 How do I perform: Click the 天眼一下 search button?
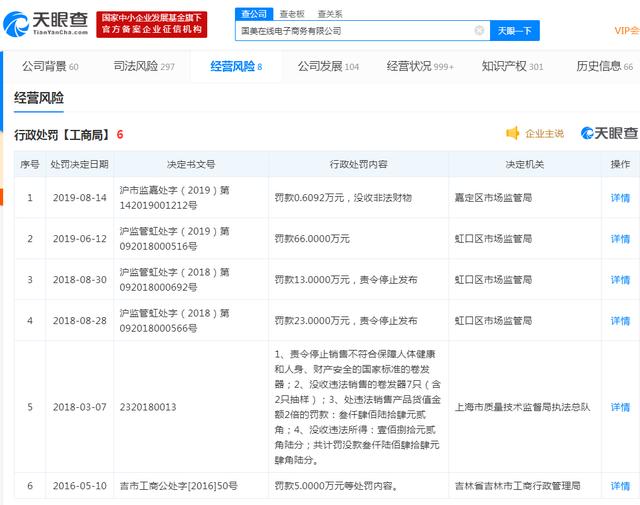point(515,31)
